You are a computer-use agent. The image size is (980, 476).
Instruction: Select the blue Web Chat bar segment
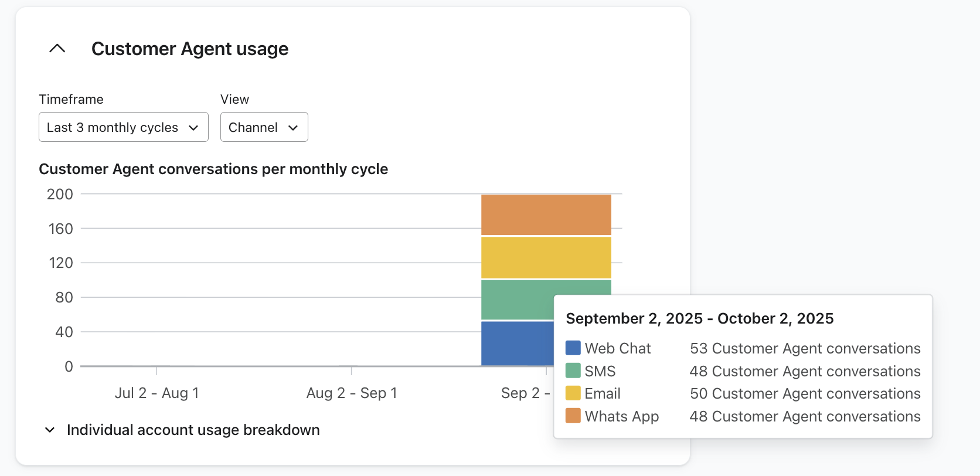point(516,344)
